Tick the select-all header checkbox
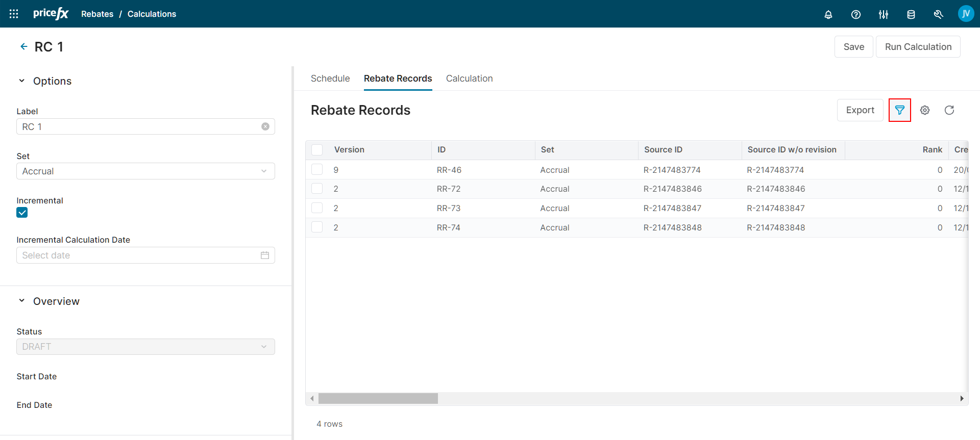This screenshot has width=980, height=440. tap(317, 150)
